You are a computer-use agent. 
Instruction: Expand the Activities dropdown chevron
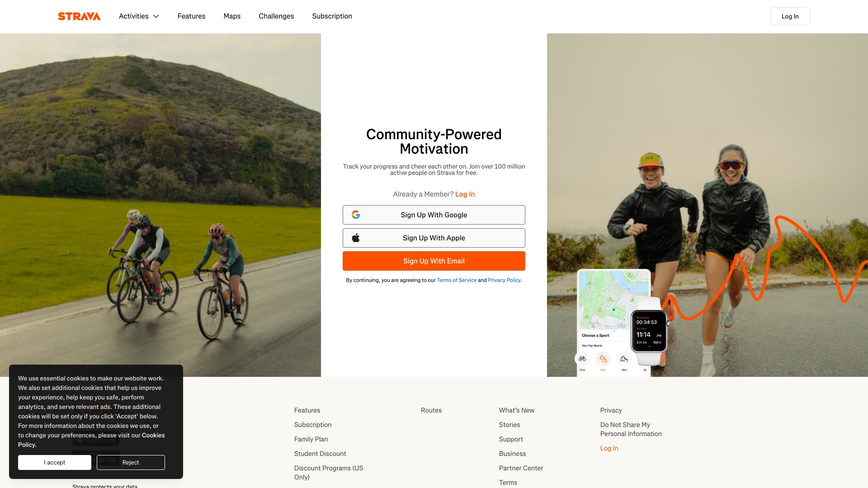[156, 16]
